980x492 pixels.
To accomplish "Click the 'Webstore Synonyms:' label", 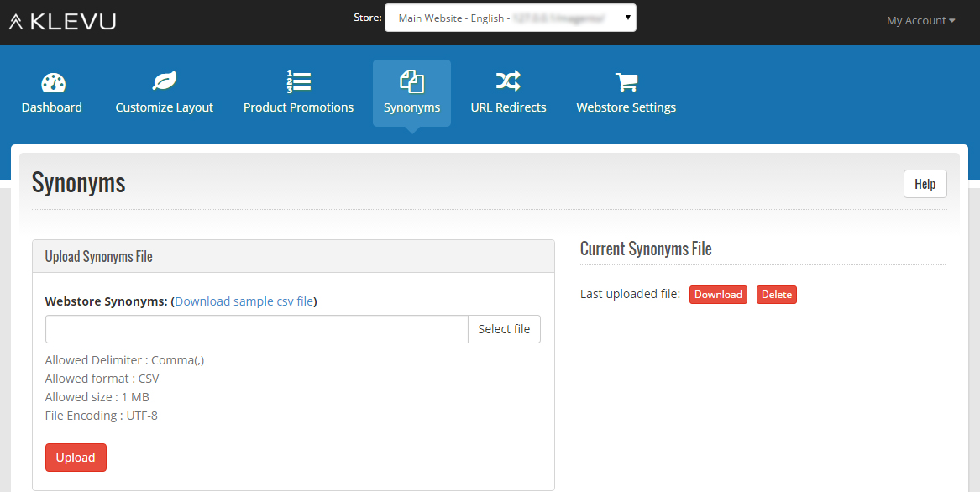I will [106, 301].
